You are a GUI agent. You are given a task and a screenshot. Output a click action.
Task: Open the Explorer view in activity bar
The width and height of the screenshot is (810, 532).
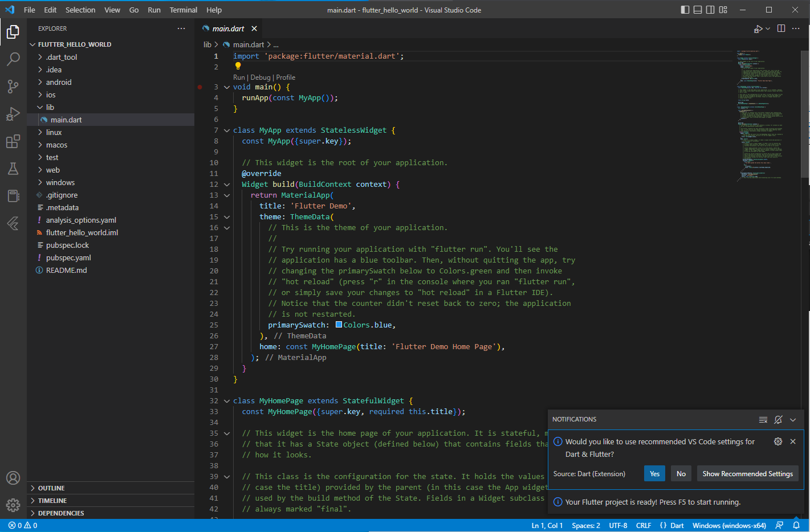(x=13, y=32)
